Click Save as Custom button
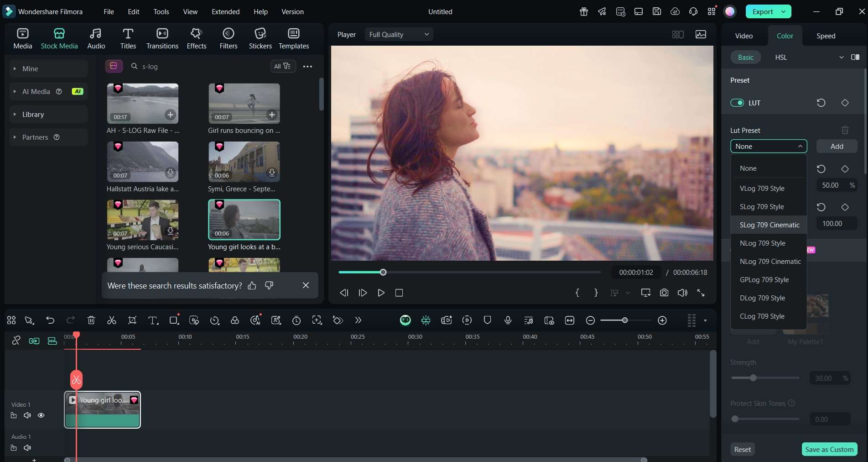868x462 pixels. pyautogui.click(x=829, y=449)
